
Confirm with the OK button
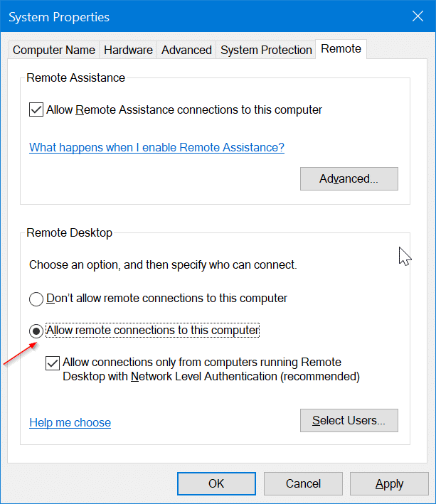point(216,483)
